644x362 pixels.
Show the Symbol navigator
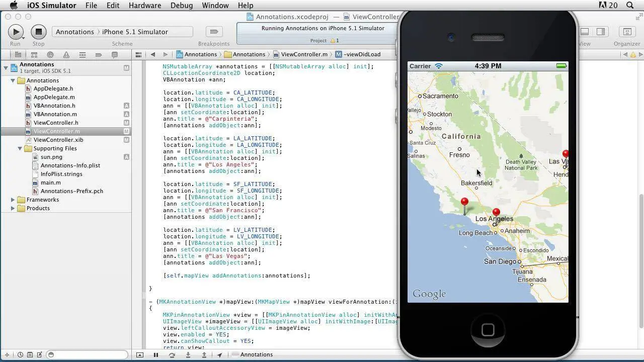point(34,55)
